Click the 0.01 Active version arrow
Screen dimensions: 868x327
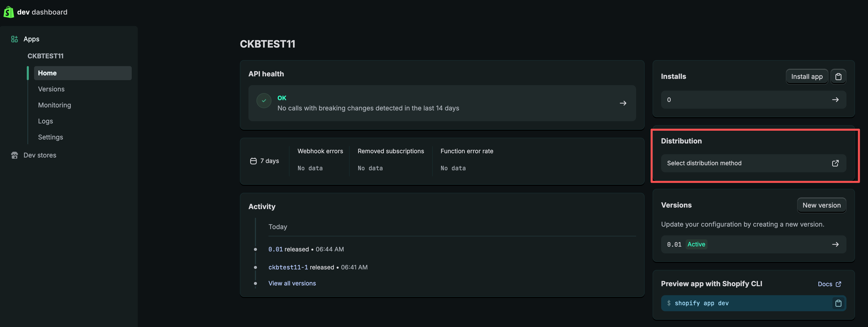tap(835, 244)
